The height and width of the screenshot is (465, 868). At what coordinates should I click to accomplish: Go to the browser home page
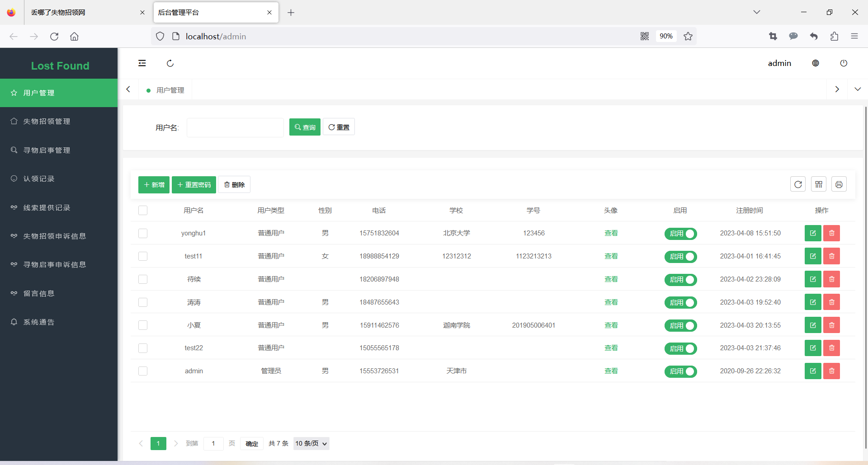pos(74,36)
